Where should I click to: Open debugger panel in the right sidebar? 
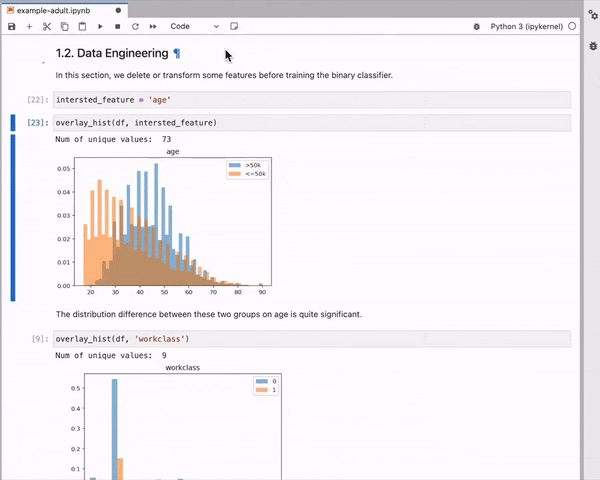(593, 46)
